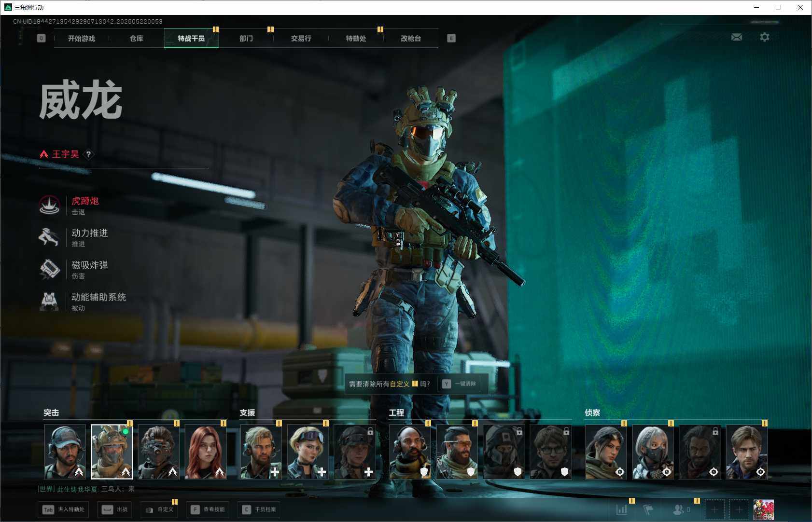Select the locked third 支援 operator portrait
The height and width of the screenshot is (522, 812).
pyautogui.click(x=355, y=452)
